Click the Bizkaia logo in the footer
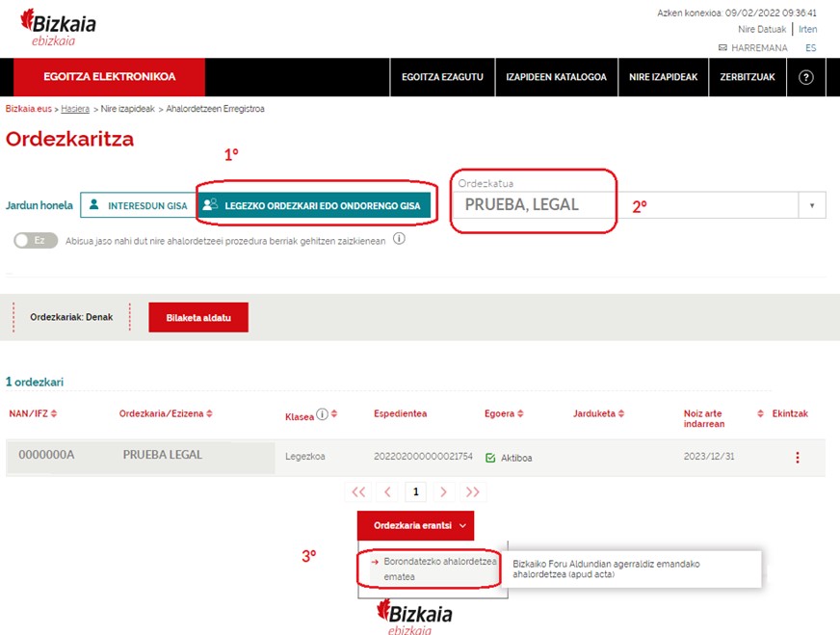This screenshot has height=635, width=840. [414, 618]
